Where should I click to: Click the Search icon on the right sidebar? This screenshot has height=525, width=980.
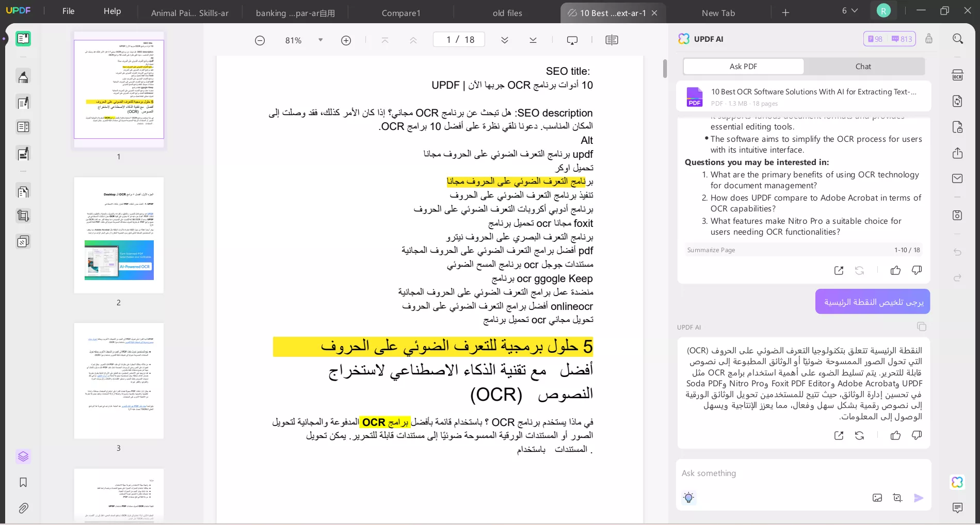pos(958,39)
